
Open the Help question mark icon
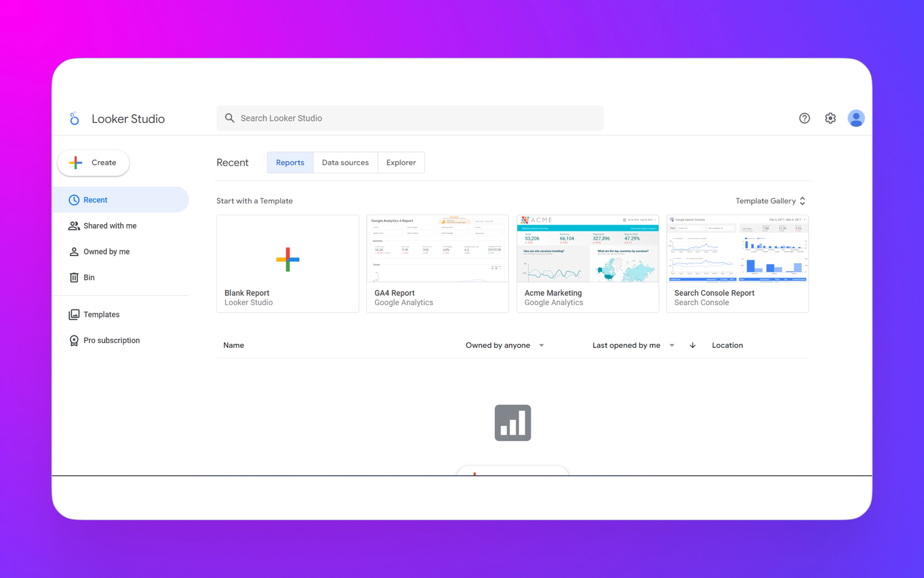(804, 118)
